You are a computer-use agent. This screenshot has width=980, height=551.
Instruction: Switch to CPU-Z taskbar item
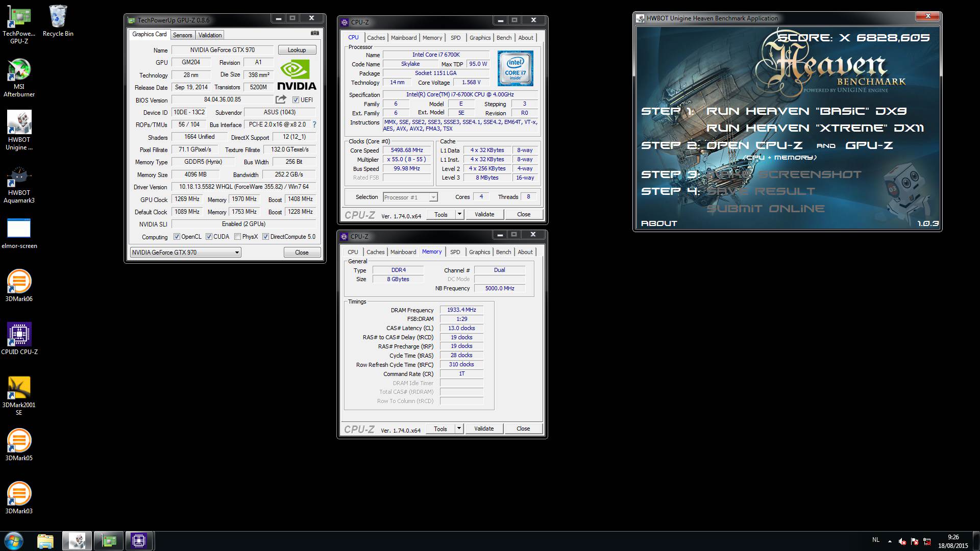[x=139, y=541]
